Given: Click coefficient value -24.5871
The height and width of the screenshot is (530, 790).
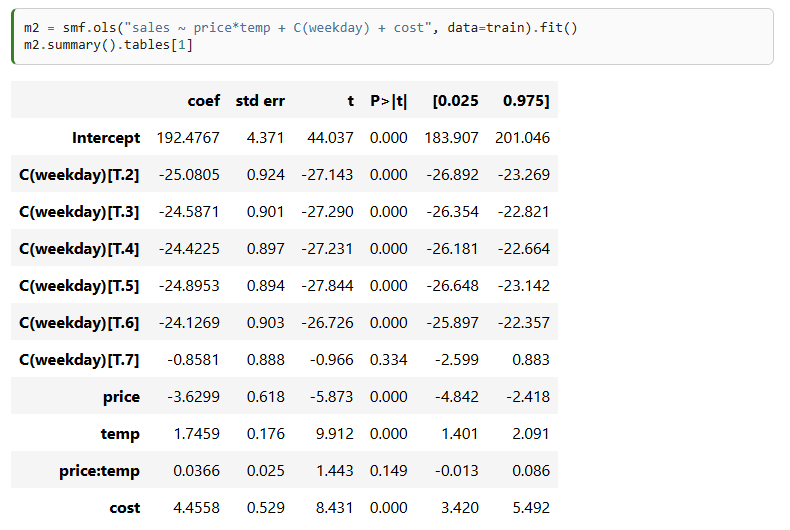Looking at the screenshot, I should pos(189,212).
